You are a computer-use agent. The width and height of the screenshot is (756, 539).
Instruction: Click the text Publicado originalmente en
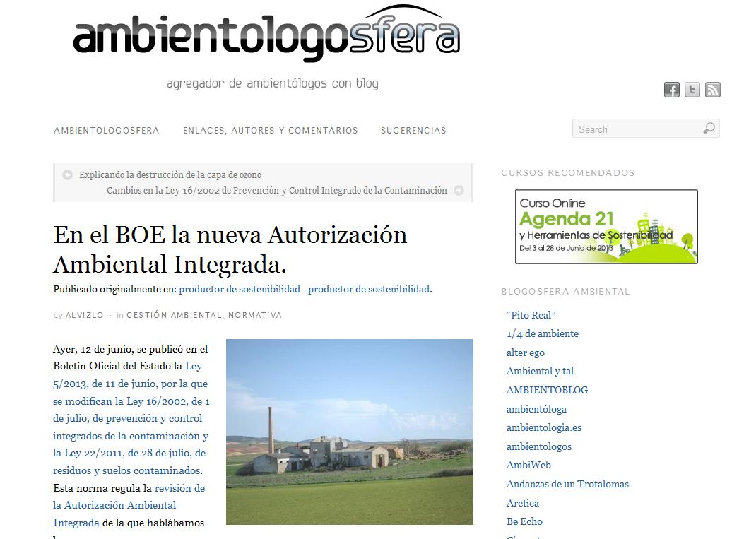(114, 289)
